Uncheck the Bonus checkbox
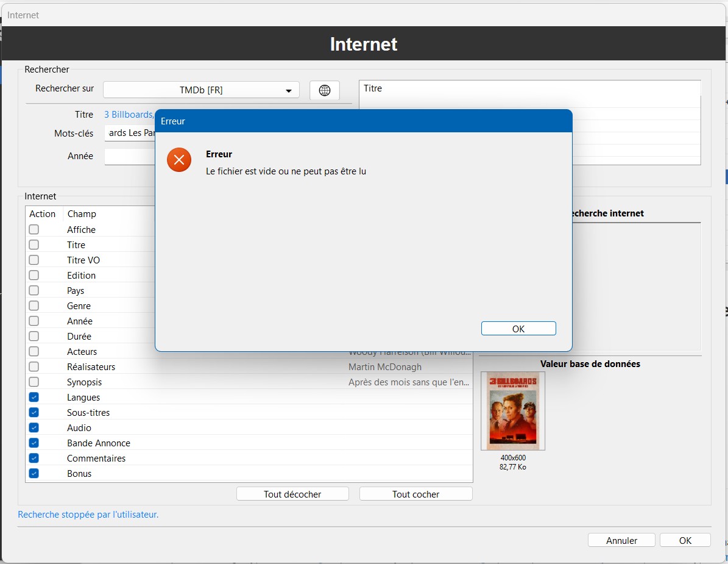The image size is (728, 564). pyautogui.click(x=34, y=473)
